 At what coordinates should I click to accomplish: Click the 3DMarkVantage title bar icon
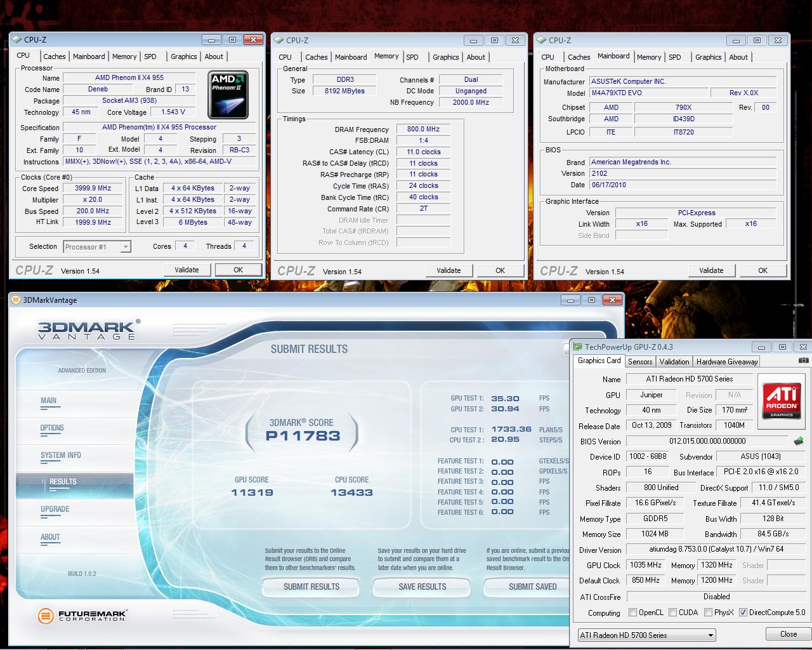click(15, 300)
